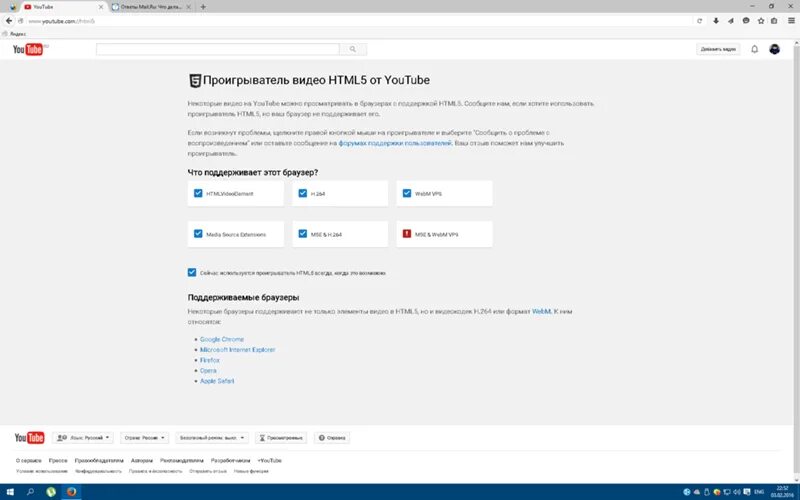
Task: Click the Добавить видео button
Action: [718, 49]
